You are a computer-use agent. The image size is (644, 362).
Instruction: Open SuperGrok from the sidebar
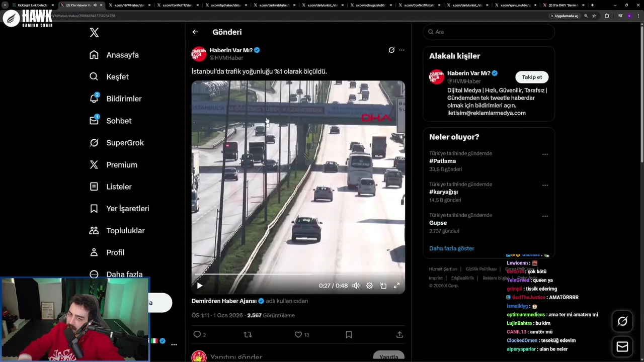[x=116, y=143]
